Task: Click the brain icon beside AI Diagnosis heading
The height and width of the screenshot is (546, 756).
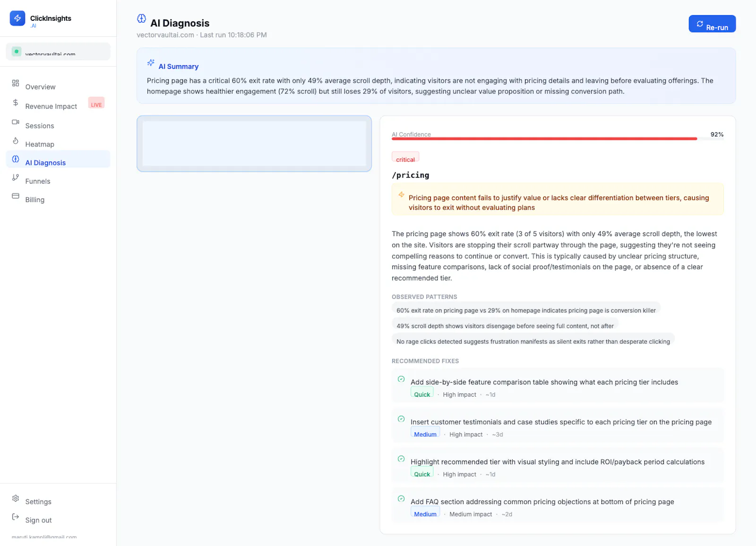Action: pos(141,18)
